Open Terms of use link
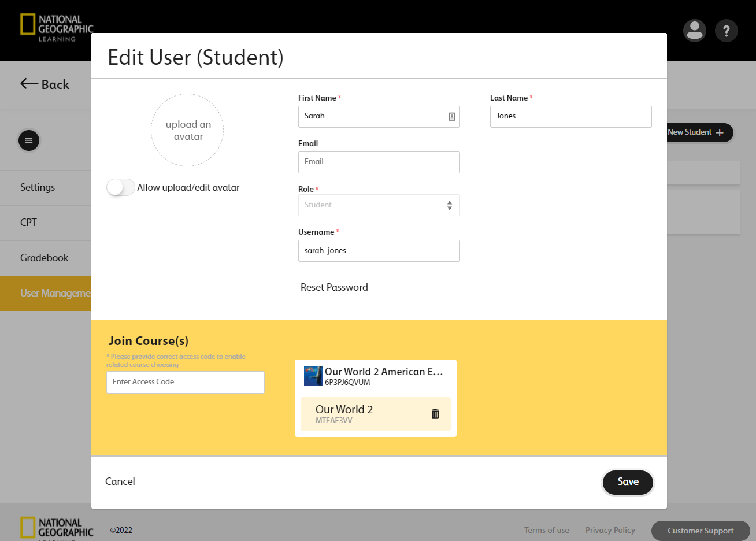The image size is (756, 541). coord(547,530)
